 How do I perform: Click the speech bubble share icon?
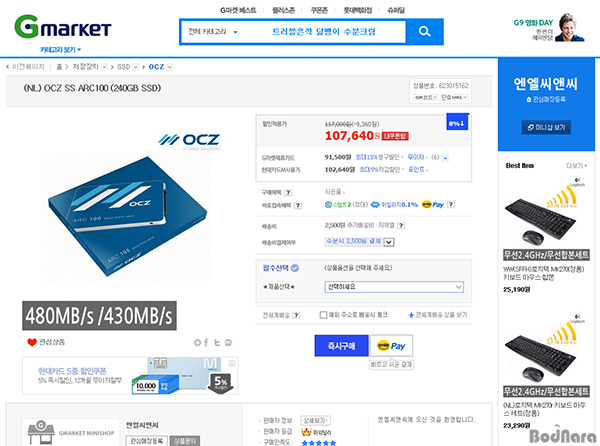(228, 343)
